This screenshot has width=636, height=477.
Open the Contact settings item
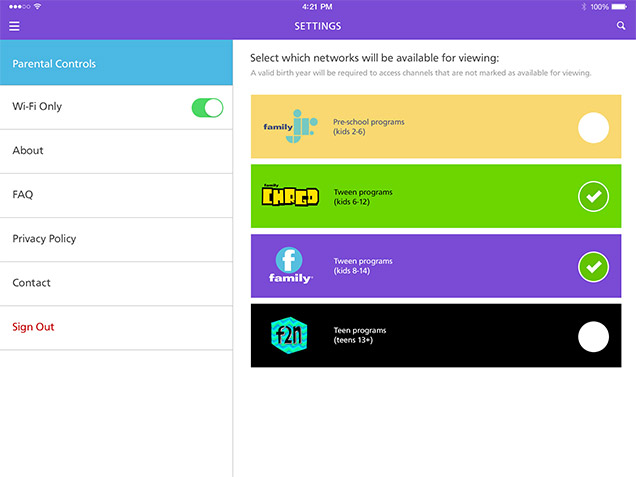[116, 284]
